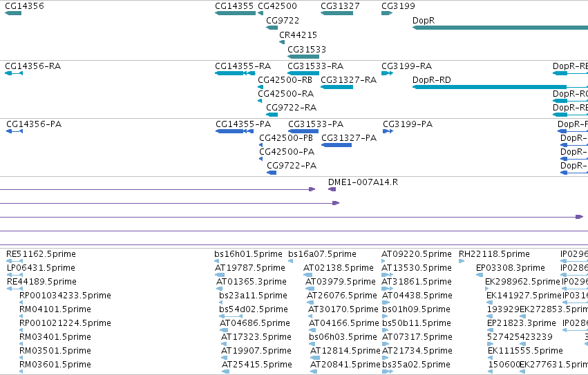Select the CG14355-PA protein glyph
Image resolution: width=588 pixels, height=375 pixels.
(235, 131)
